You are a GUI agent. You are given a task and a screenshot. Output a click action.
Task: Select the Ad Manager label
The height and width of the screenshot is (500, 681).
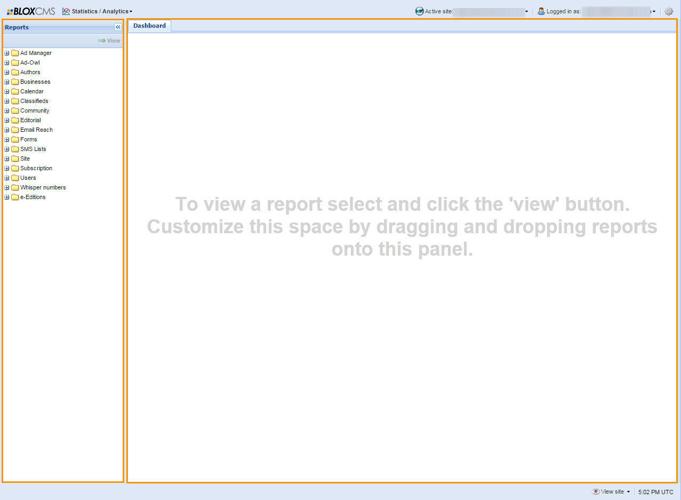point(36,53)
